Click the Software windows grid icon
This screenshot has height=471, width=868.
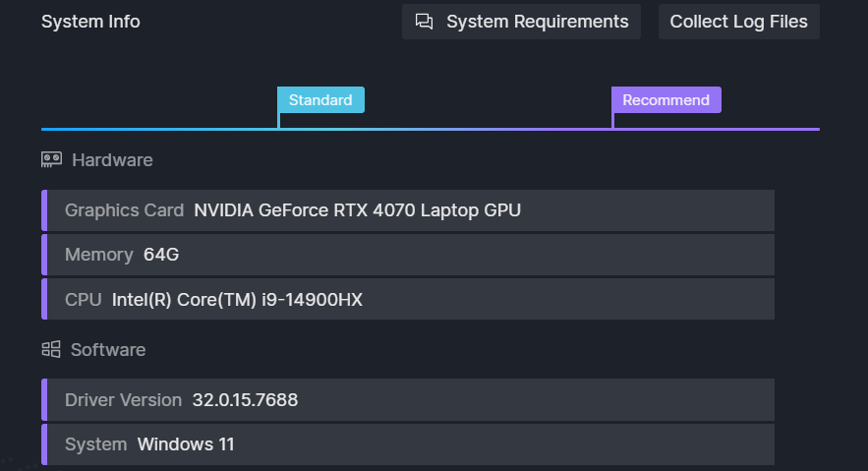(x=51, y=349)
